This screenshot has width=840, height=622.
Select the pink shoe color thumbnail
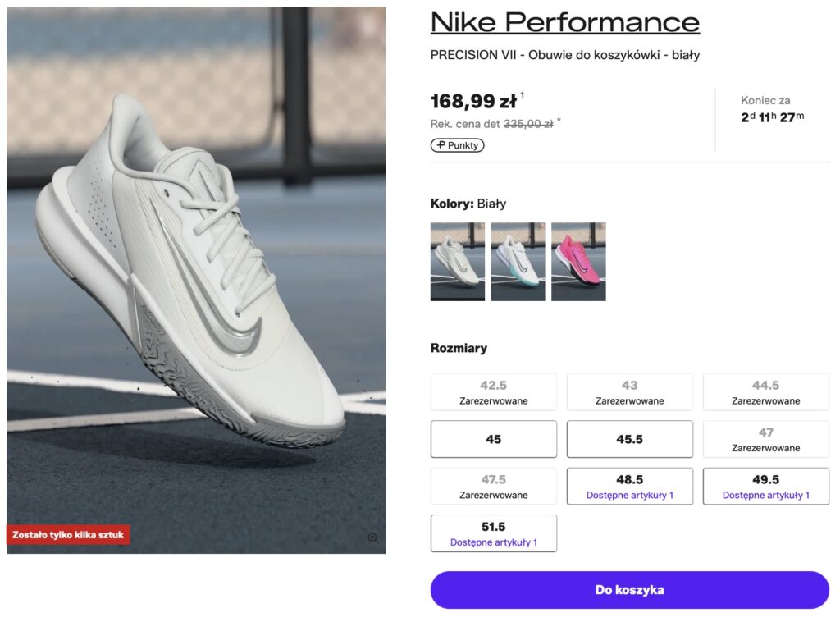[x=578, y=261]
